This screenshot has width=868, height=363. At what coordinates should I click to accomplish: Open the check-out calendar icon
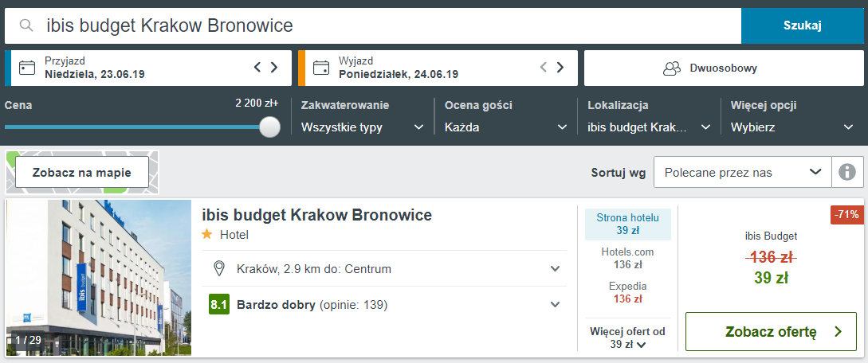321,68
